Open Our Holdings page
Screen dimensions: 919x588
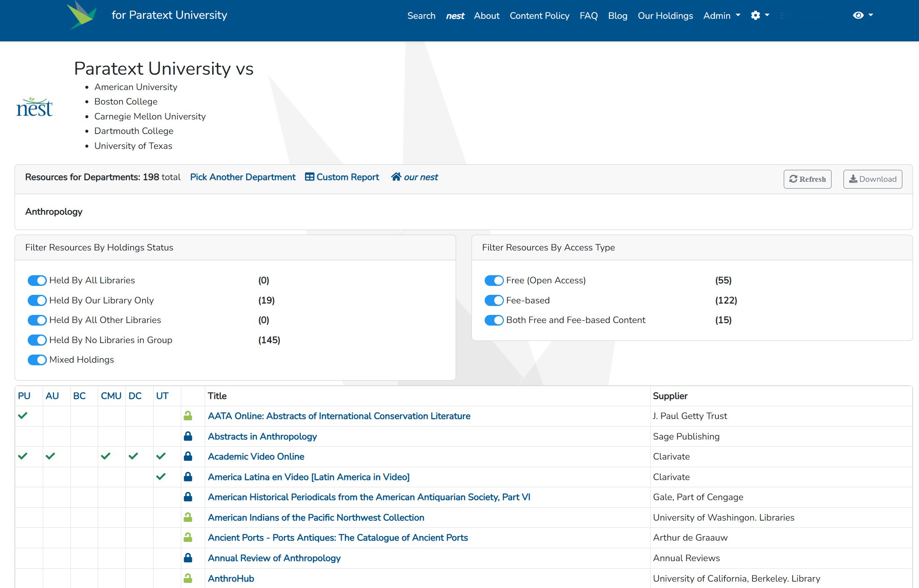click(665, 16)
